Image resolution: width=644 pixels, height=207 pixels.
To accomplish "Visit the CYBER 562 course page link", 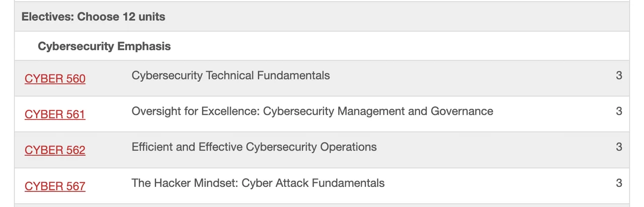I will [x=55, y=150].
